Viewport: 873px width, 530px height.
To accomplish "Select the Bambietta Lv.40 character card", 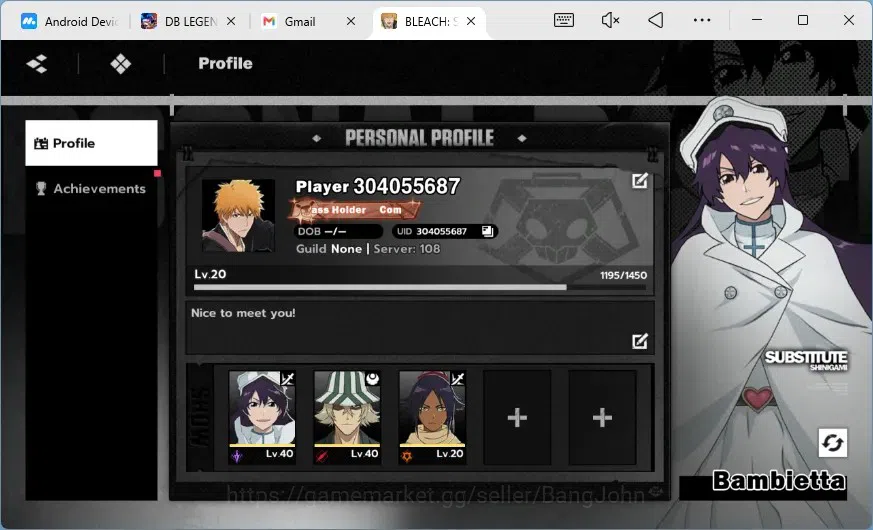I will (x=262, y=418).
